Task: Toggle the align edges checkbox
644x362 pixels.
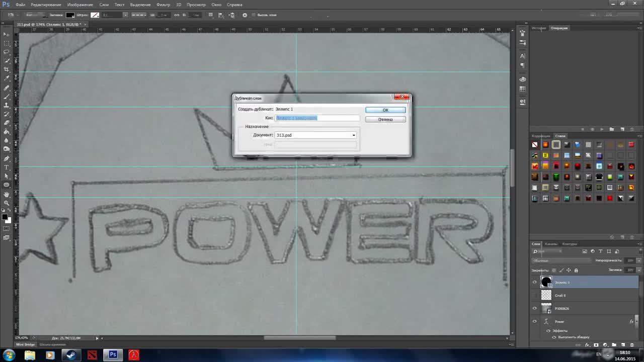Action: click(254, 15)
